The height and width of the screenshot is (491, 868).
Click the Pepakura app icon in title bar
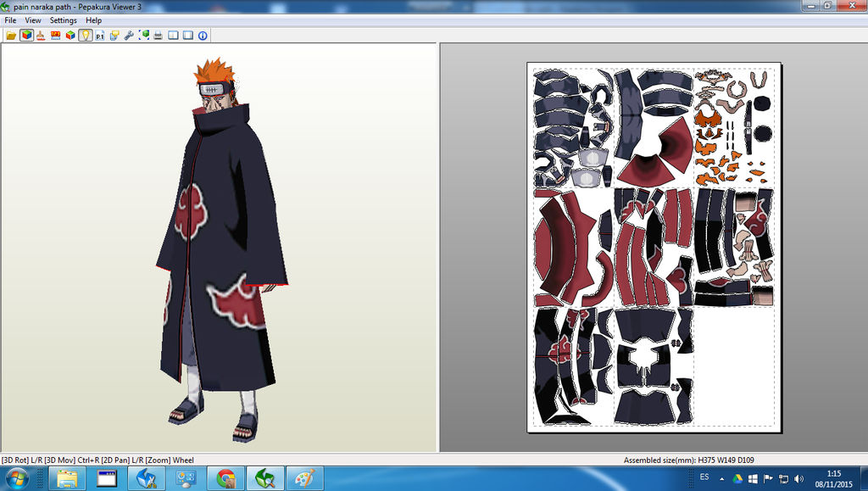[x=6, y=7]
